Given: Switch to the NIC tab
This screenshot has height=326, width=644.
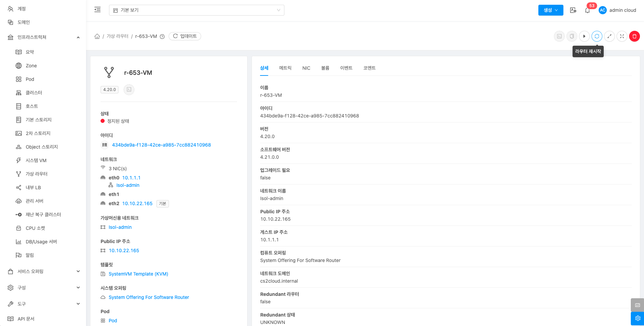Looking at the screenshot, I should [x=306, y=68].
